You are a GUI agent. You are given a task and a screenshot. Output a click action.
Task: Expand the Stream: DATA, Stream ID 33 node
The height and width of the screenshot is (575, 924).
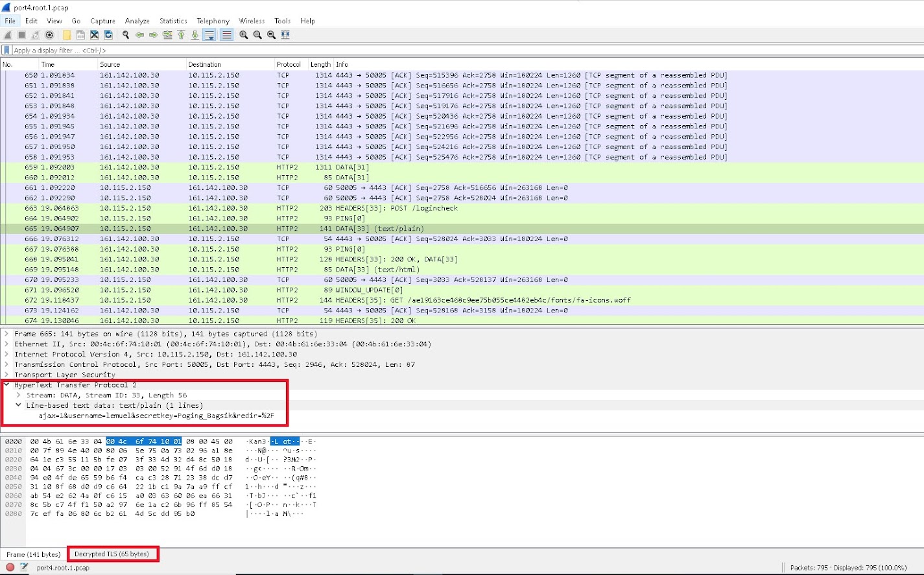(x=18, y=395)
